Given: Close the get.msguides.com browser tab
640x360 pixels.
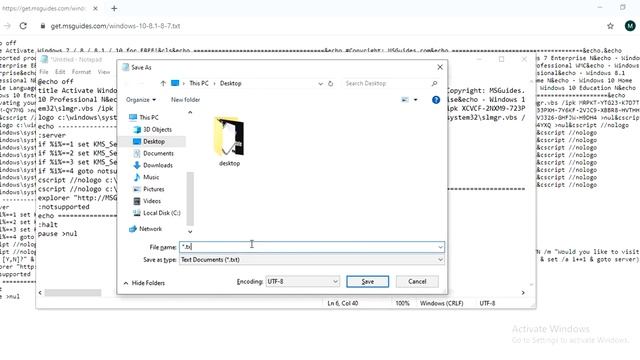Looking at the screenshot, I should (95, 8).
